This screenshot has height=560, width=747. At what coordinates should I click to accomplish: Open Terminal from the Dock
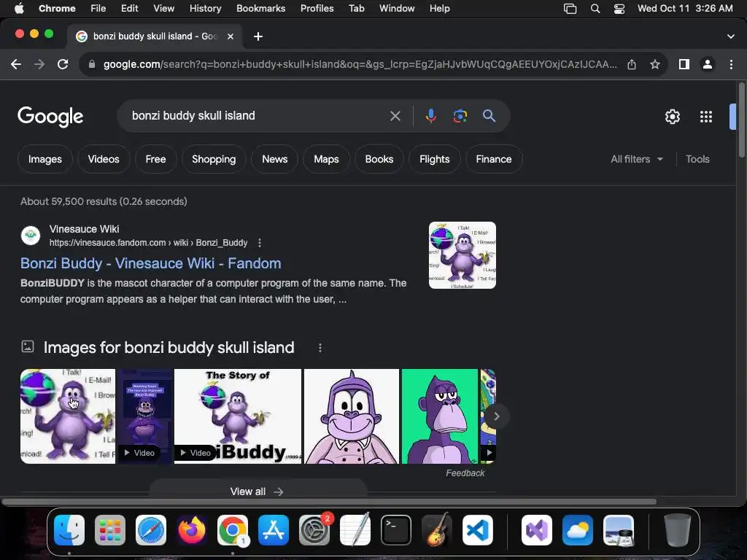tap(396, 530)
